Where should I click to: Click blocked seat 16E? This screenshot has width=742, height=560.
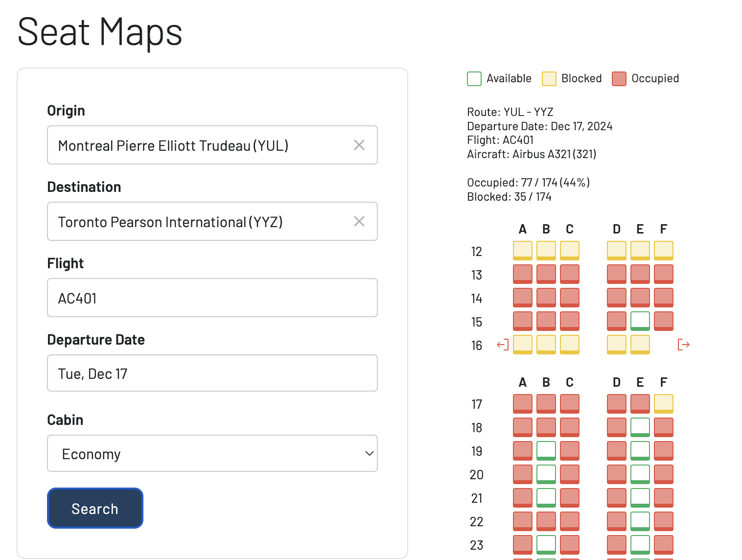coord(640,345)
